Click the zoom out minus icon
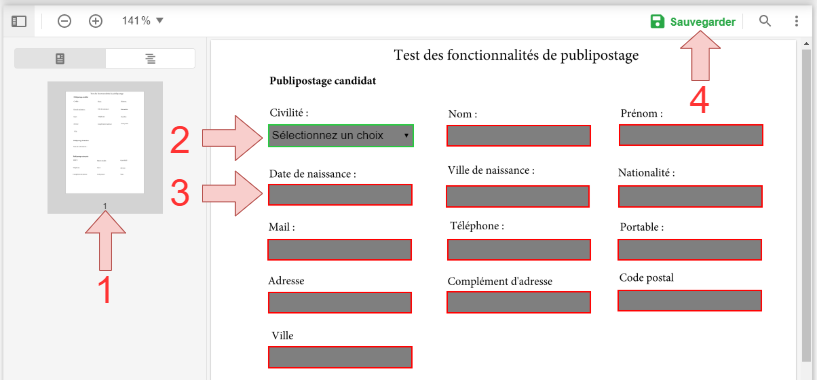Screen dimensions: 818x382 pyautogui.click(x=64, y=21)
